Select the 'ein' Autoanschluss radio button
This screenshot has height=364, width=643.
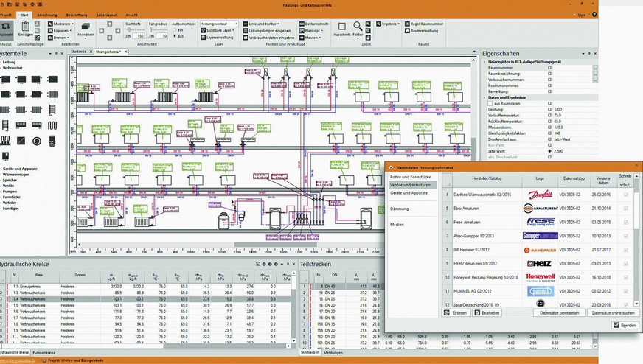[175, 29]
